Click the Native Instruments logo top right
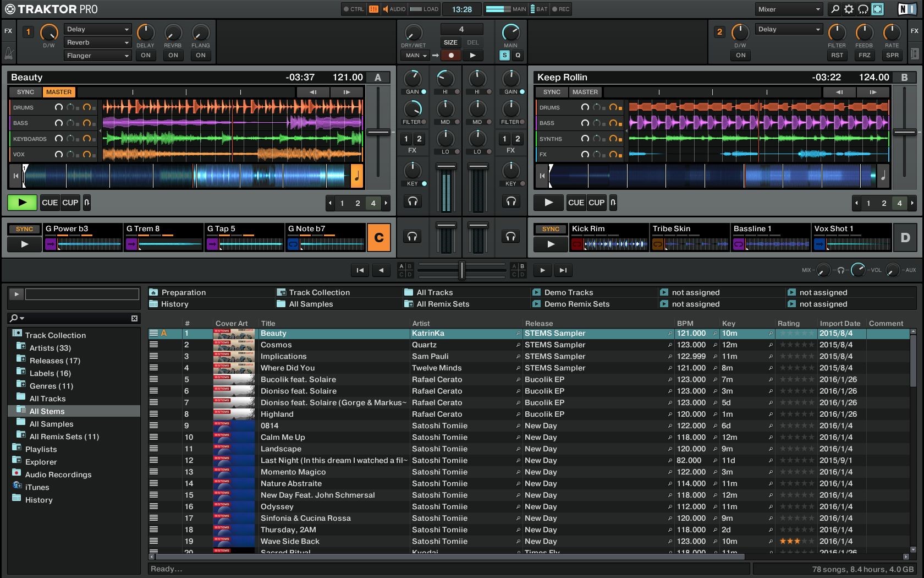 908,9
